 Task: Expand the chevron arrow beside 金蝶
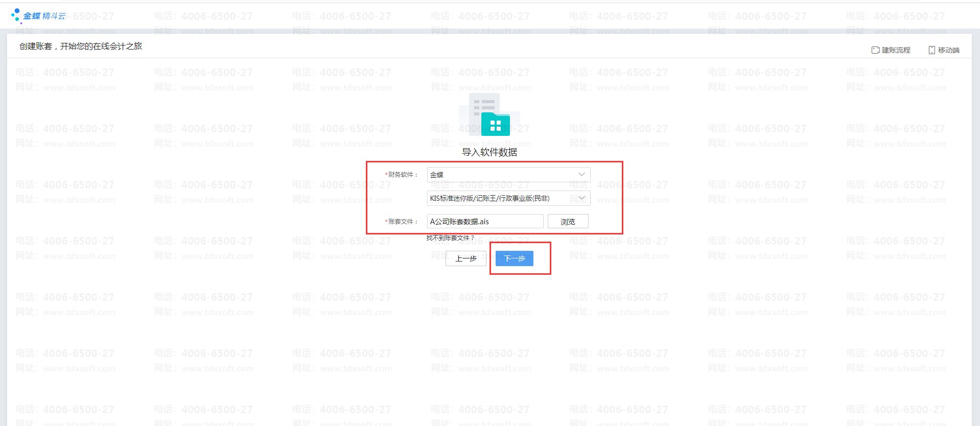coord(581,175)
